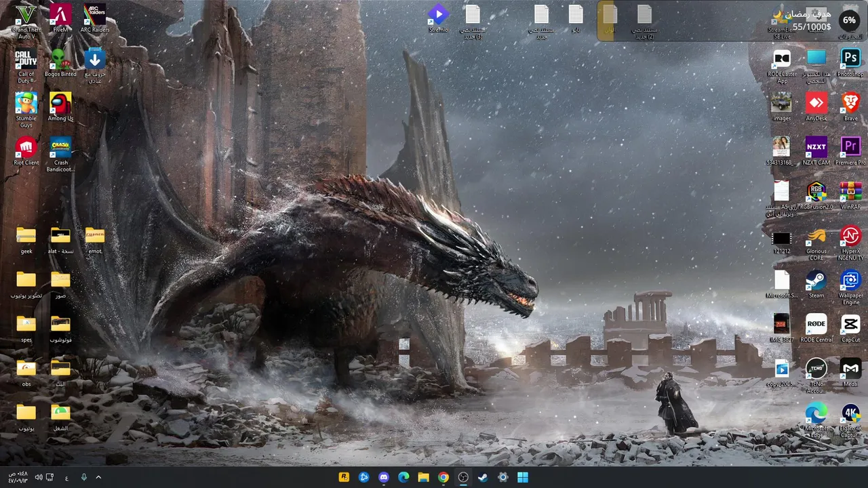The image size is (868, 488).
Task: Launch the Riot Client shortcut
Action: pos(26,151)
